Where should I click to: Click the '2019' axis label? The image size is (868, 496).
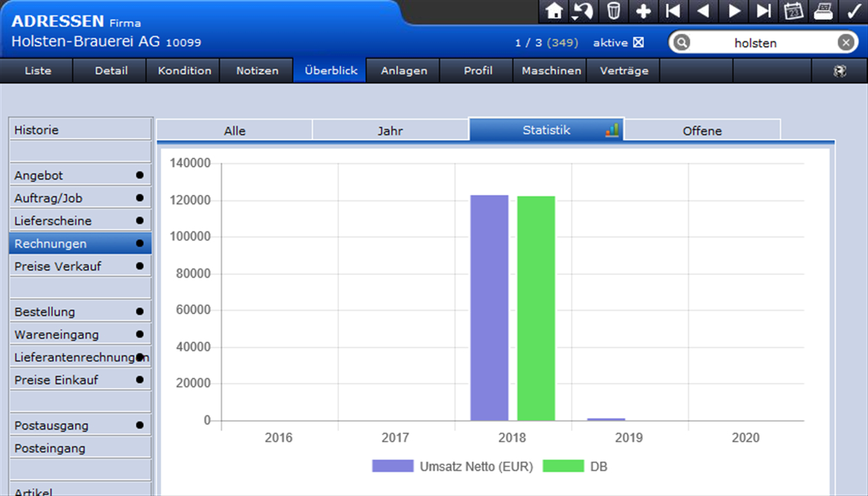point(629,437)
